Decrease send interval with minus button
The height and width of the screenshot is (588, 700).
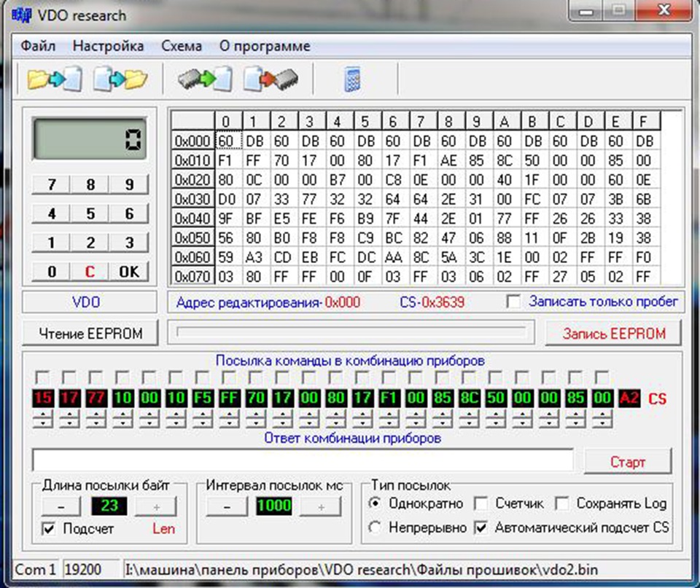point(227,506)
